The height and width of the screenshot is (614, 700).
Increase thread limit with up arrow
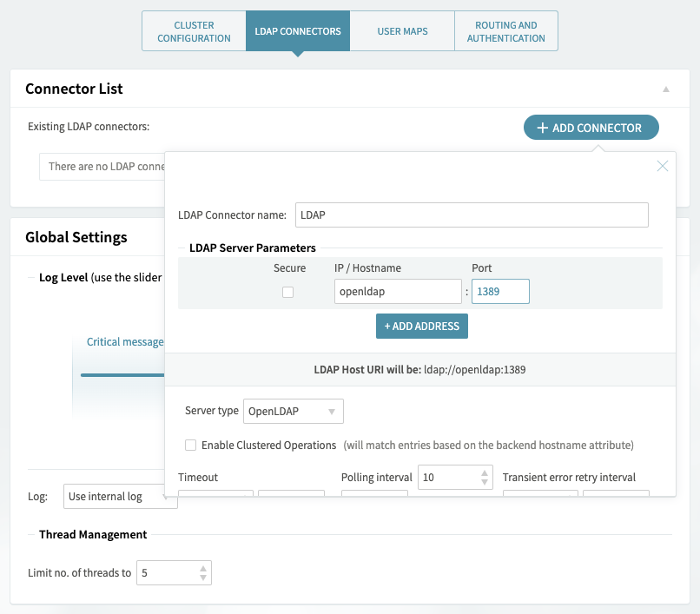pyautogui.click(x=203, y=569)
